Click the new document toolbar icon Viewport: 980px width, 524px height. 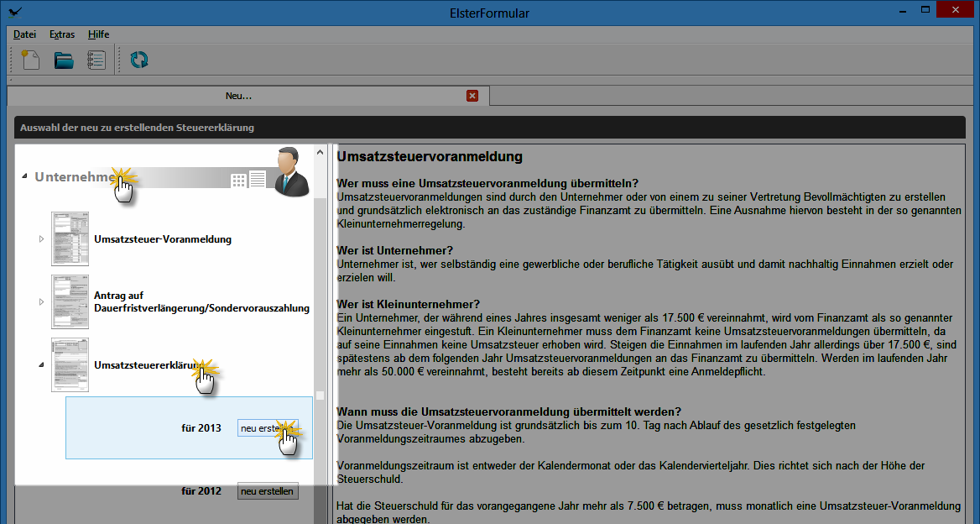pyautogui.click(x=30, y=60)
